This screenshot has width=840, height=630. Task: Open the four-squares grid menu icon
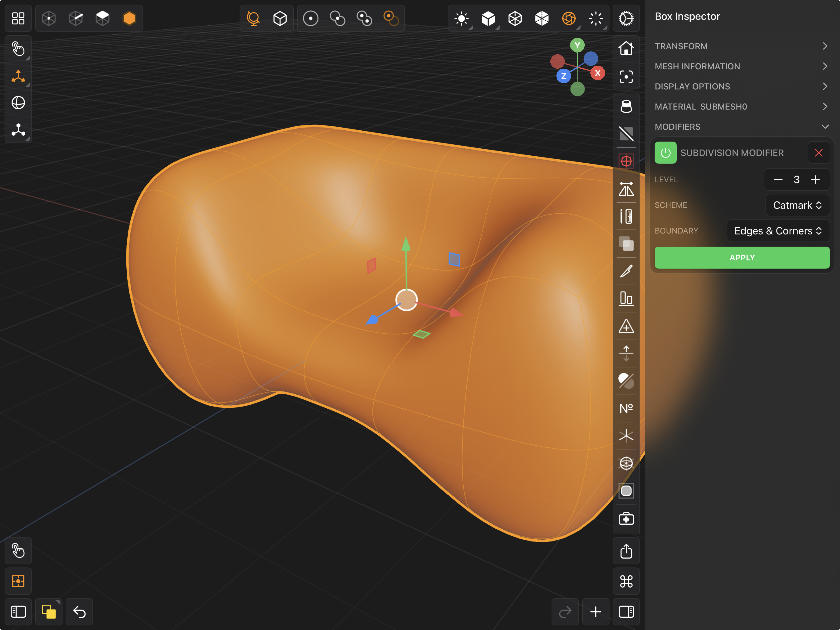click(x=18, y=18)
